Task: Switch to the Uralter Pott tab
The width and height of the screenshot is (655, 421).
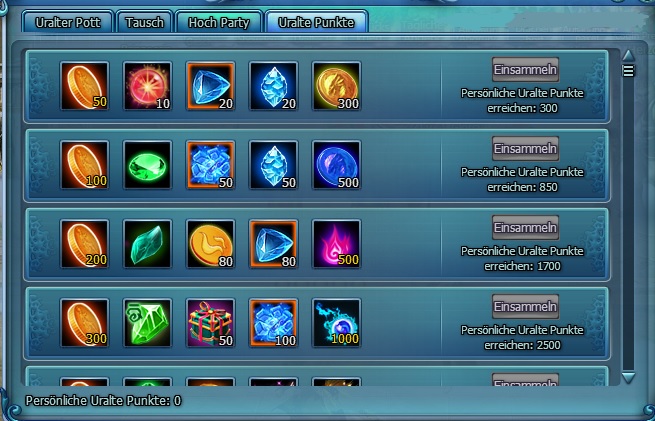Action: click(68, 22)
